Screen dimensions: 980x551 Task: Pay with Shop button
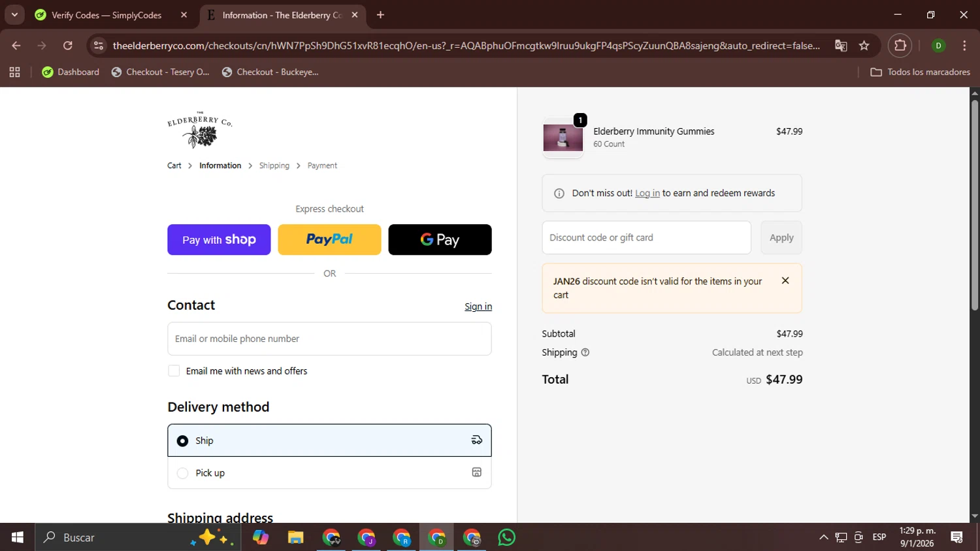[219, 240]
